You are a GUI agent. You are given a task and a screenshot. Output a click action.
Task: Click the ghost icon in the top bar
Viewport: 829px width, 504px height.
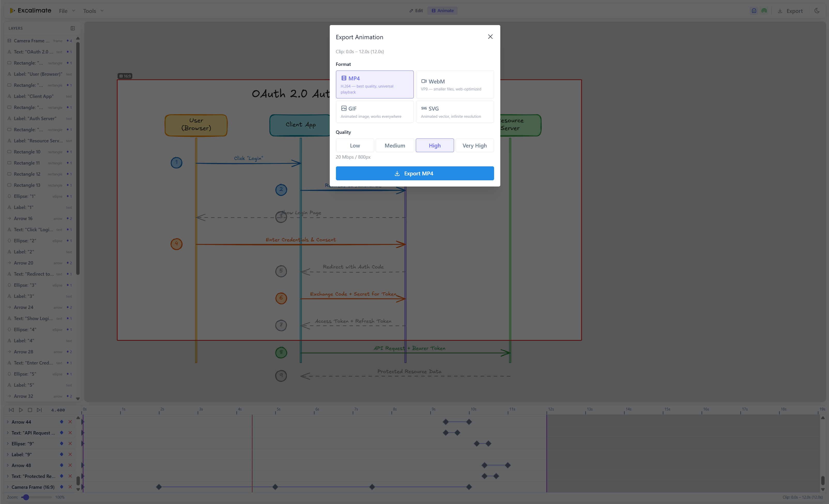click(x=754, y=11)
